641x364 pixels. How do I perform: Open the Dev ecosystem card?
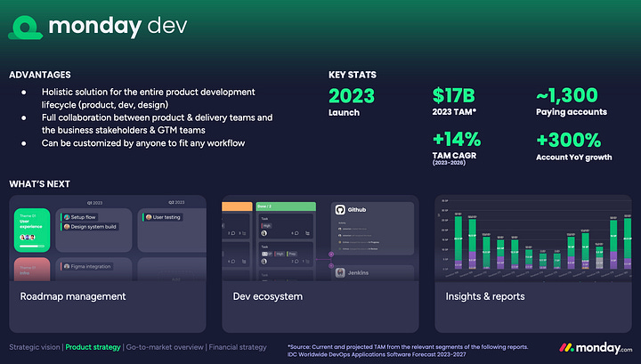point(320,263)
